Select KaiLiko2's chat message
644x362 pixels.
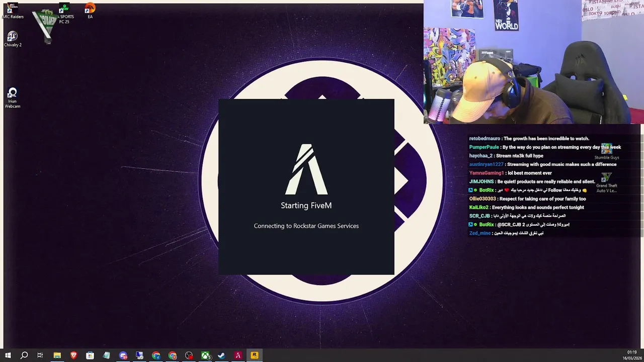click(x=526, y=207)
